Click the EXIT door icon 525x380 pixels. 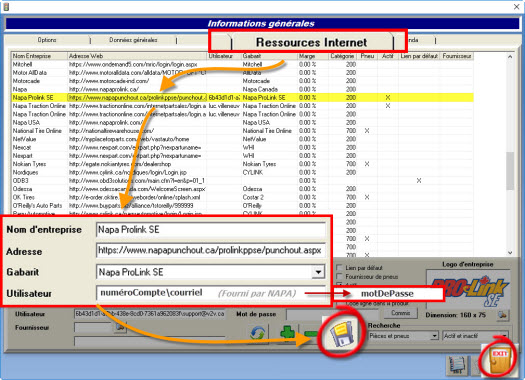click(500, 360)
